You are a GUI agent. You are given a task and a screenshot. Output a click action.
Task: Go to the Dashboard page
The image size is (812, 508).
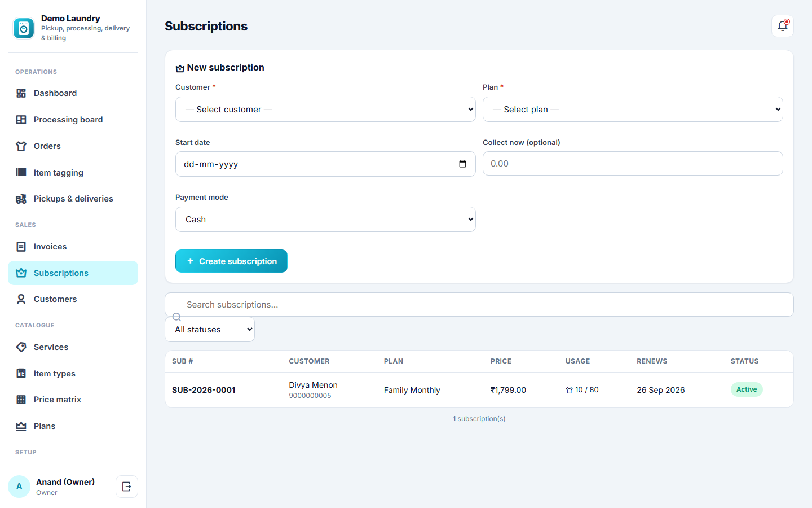click(73, 93)
